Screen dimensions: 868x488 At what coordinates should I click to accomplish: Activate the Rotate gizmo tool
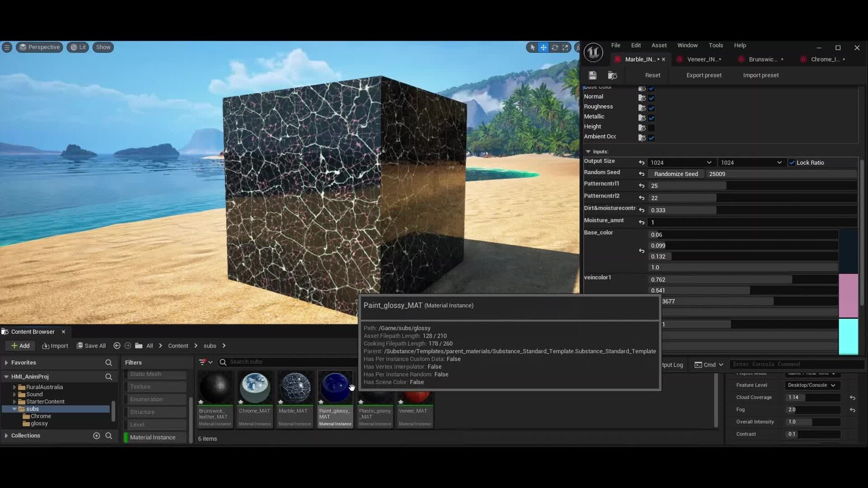[x=554, y=48]
